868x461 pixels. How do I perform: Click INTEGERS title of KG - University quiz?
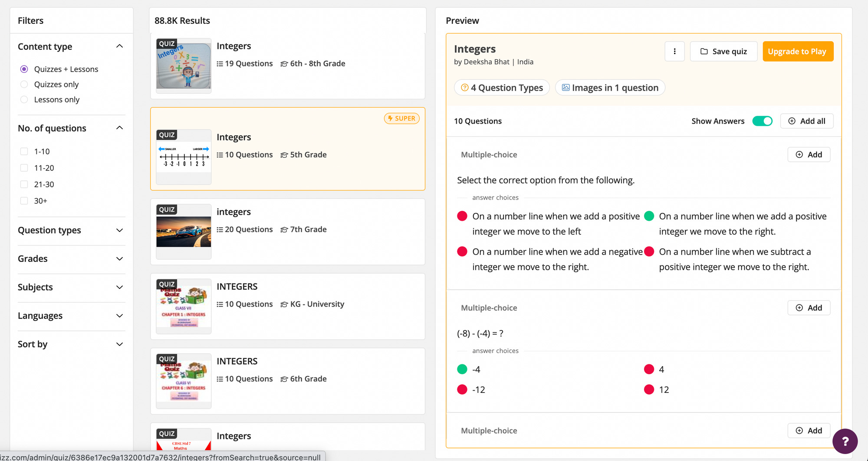point(237,287)
